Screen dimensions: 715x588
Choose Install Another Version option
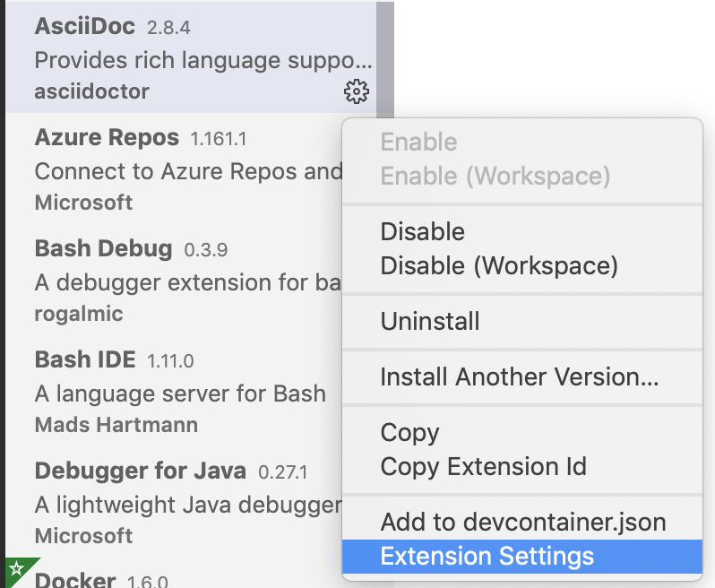[520, 376]
